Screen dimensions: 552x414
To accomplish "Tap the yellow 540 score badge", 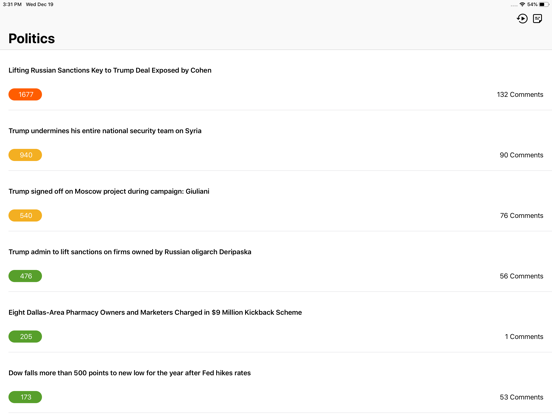I will pos(25,215).
